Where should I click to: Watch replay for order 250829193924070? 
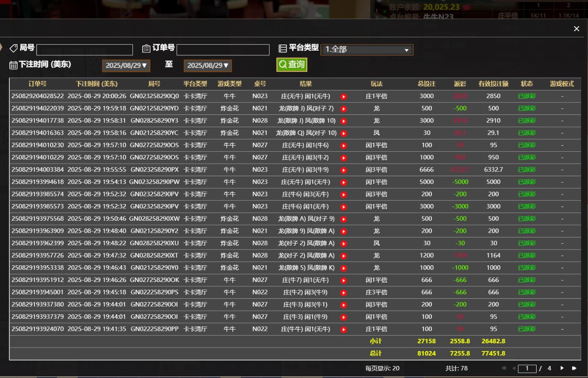(x=343, y=330)
